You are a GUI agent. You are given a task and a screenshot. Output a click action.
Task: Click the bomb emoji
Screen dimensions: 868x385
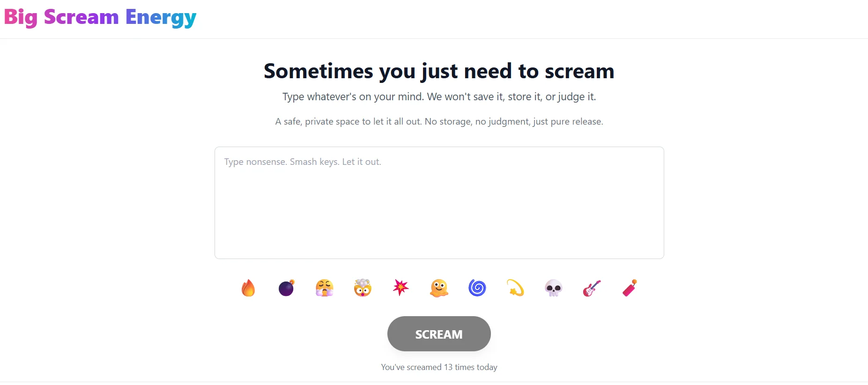pyautogui.click(x=286, y=288)
